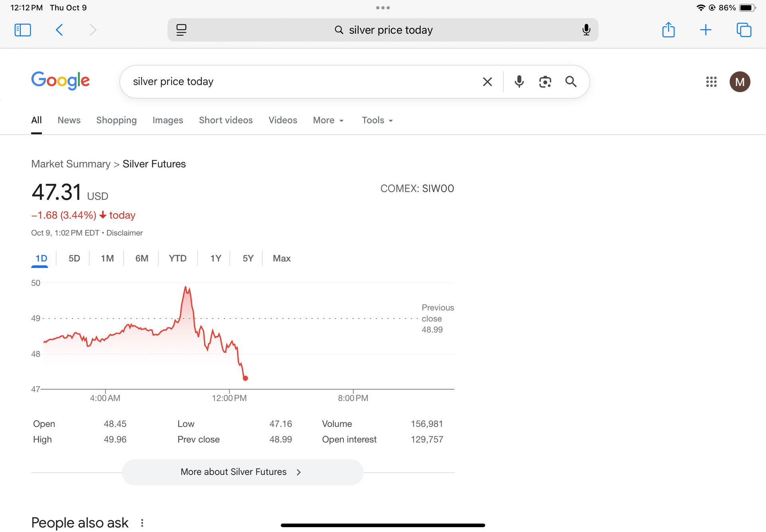Open Google apps grid menu
The image size is (766, 532).
(711, 82)
